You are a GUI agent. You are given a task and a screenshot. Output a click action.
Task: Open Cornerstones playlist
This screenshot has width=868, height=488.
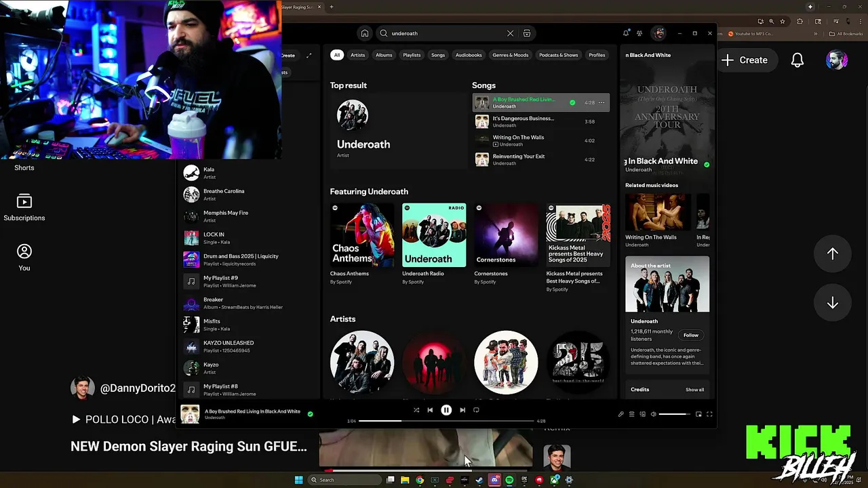point(506,245)
